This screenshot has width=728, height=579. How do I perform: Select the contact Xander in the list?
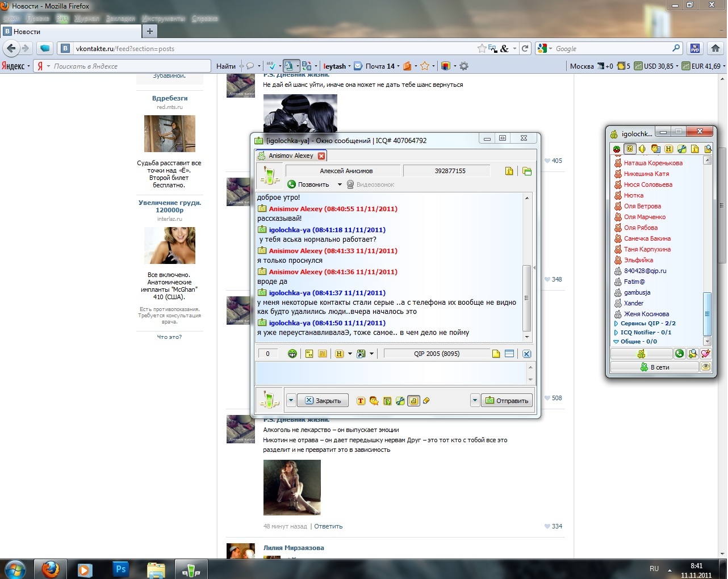click(634, 303)
